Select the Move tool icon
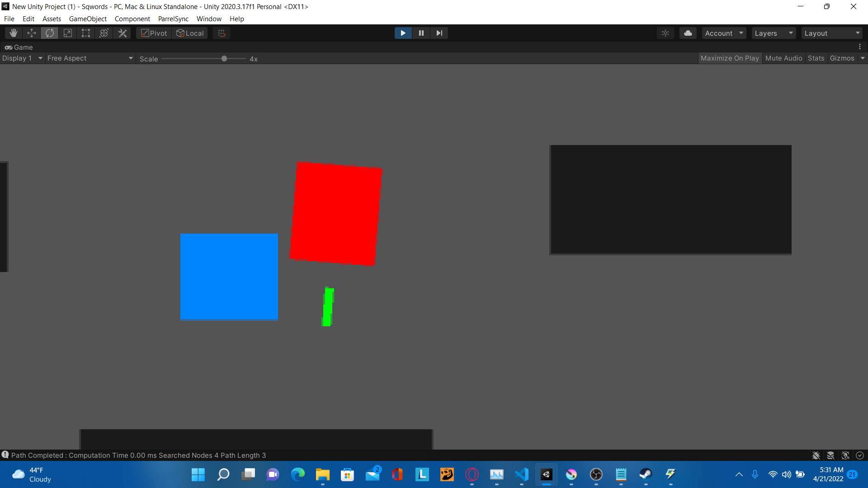Viewport: 868px width, 488px height. pyautogui.click(x=31, y=33)
